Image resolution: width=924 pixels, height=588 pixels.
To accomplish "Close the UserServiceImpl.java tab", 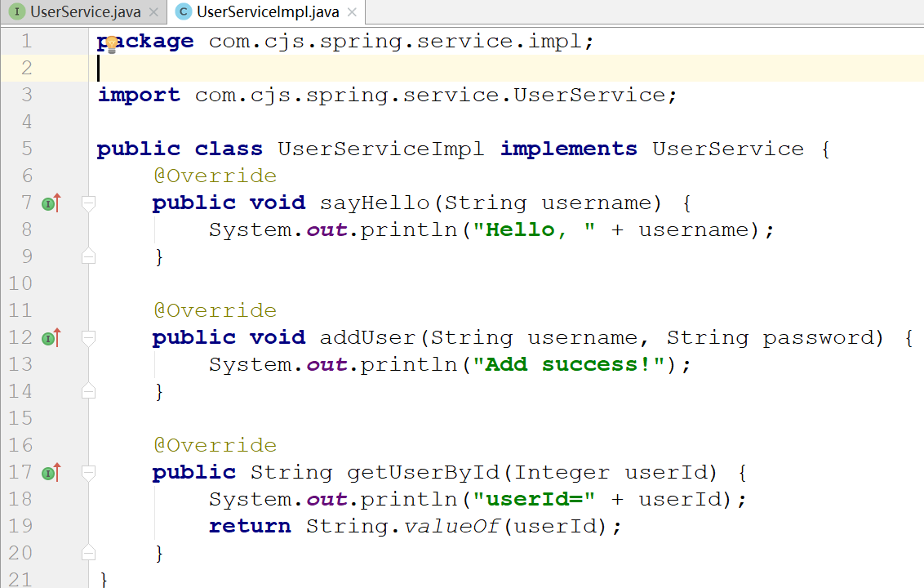I will 352,12.
